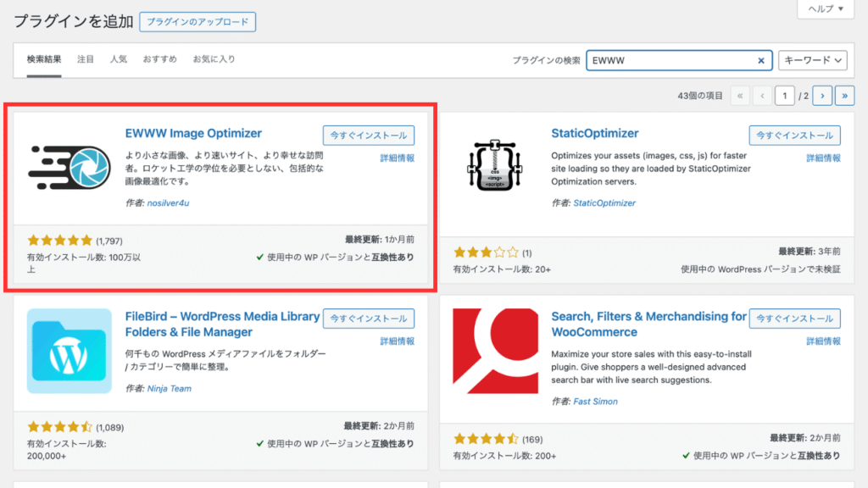Install EWWW Image Optimizer now
The image size is (868, 488).
369,136
